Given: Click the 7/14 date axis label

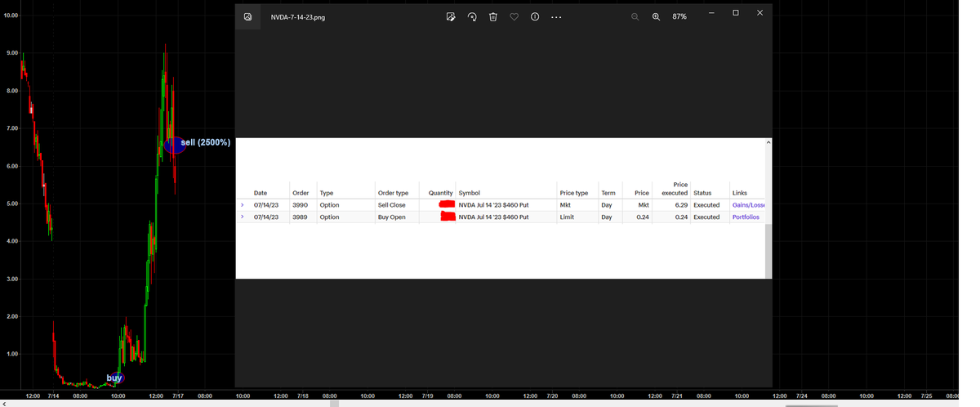Looking at the screenshot, I should coord(53,396).
